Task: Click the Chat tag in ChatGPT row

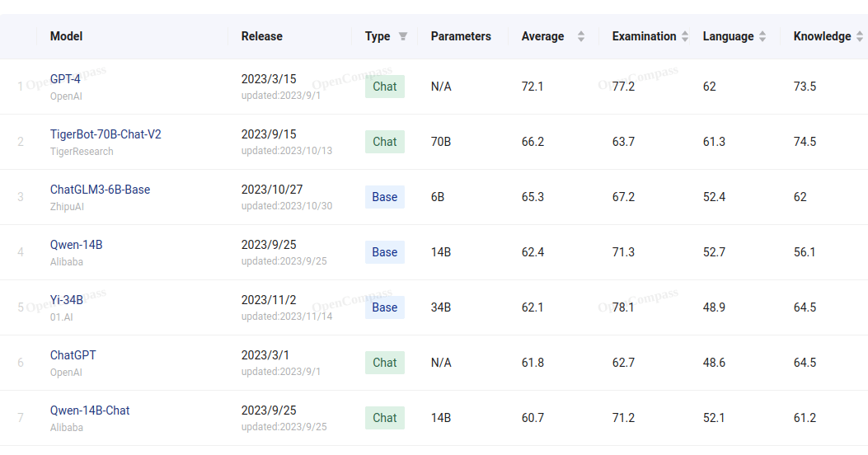Action: [x=385, y=363]
